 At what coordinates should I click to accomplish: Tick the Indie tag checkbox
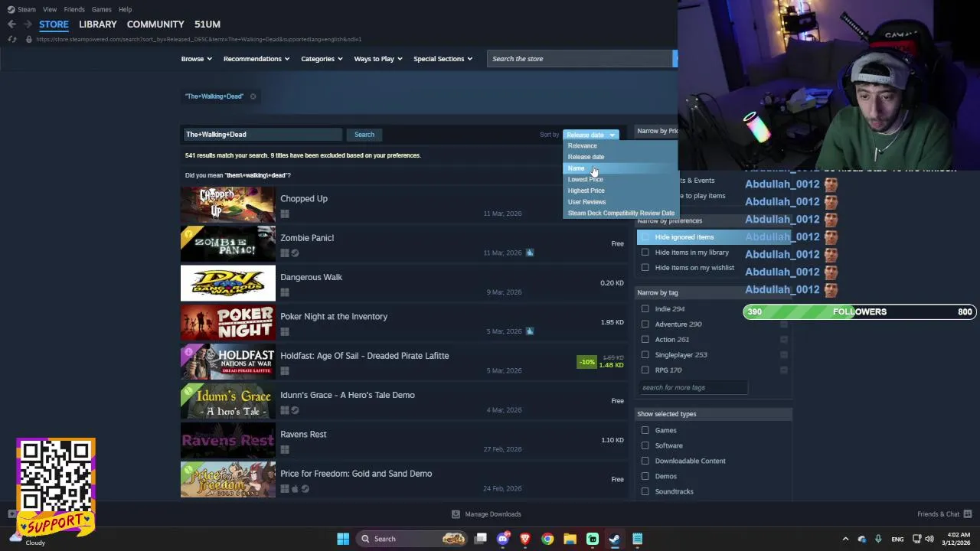(645, 309)
